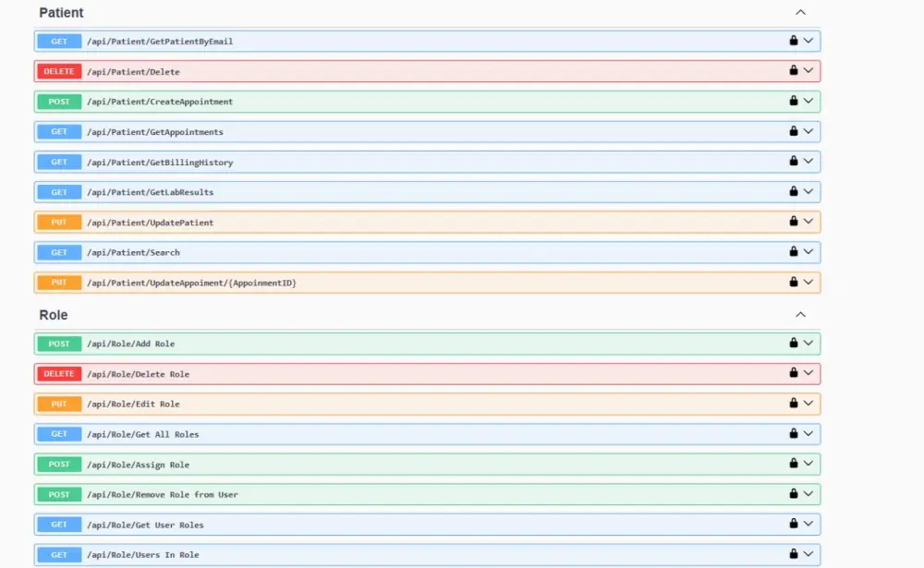Click the Remove Role from User endpoint
This screenshot has width=924, height=568.
coord(416,493)
